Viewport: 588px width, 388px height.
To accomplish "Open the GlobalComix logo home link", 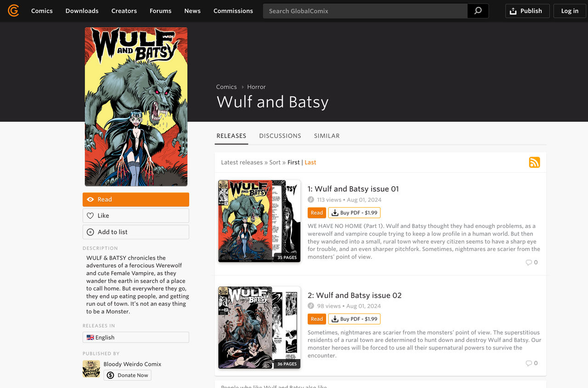I will [x=13, y=11].
